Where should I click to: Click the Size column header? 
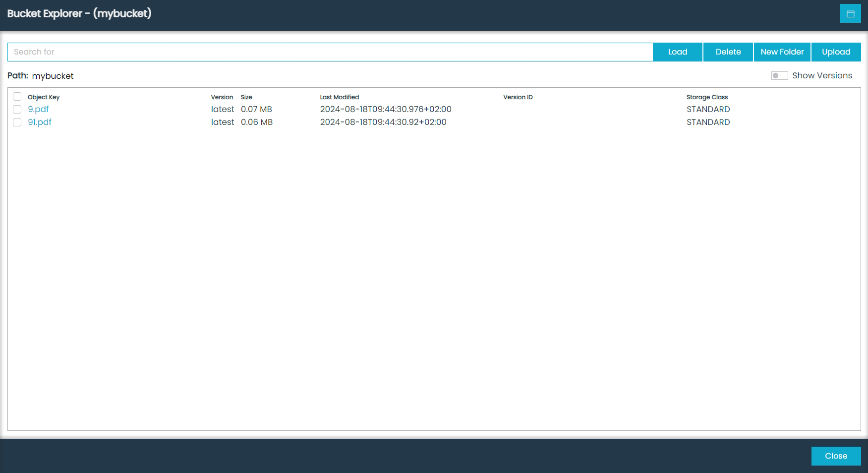[x=246, y=97]
